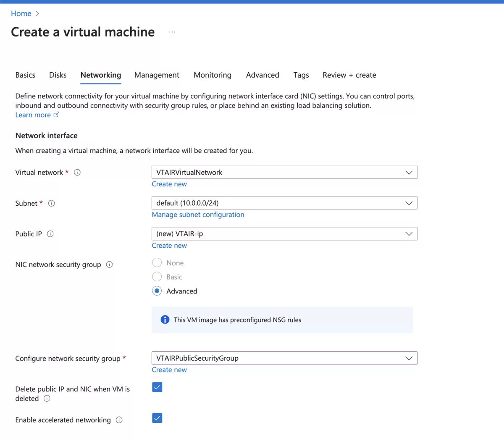504x440 pixels.
Task: Click the ellipsis next to Create a virtual machine
Action: [x=172, y=31]
